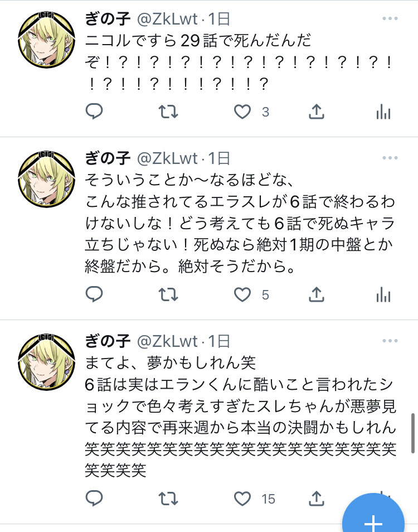Screen dimensions: 418x532
Task: Open @ZkLwt profile from the first tweet
Action: click(167, 19)
